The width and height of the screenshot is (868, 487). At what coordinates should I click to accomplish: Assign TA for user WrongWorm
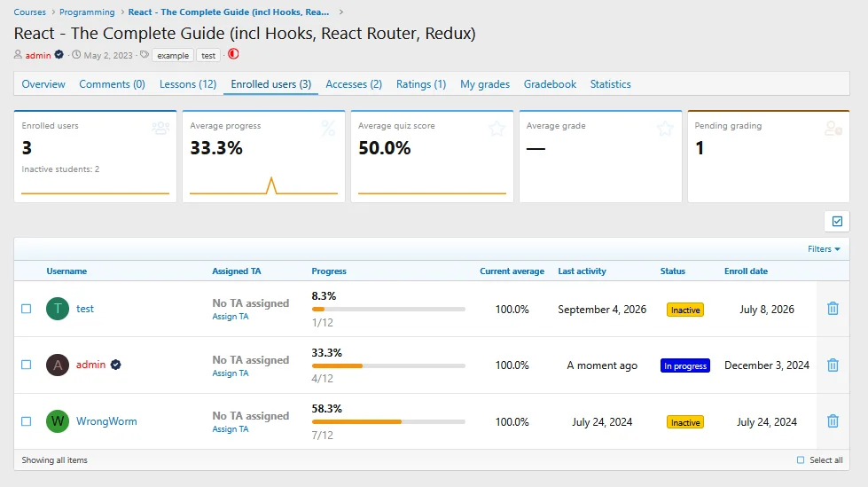(231, 428)
